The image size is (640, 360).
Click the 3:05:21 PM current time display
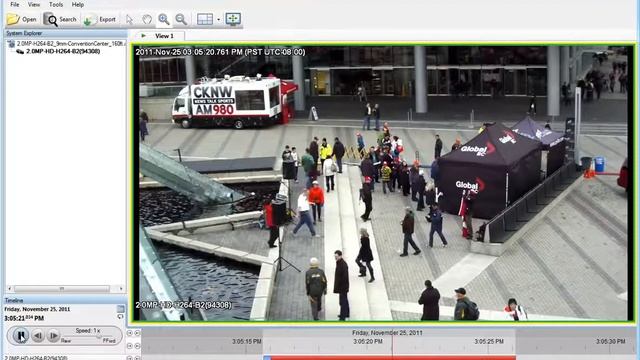24,318
